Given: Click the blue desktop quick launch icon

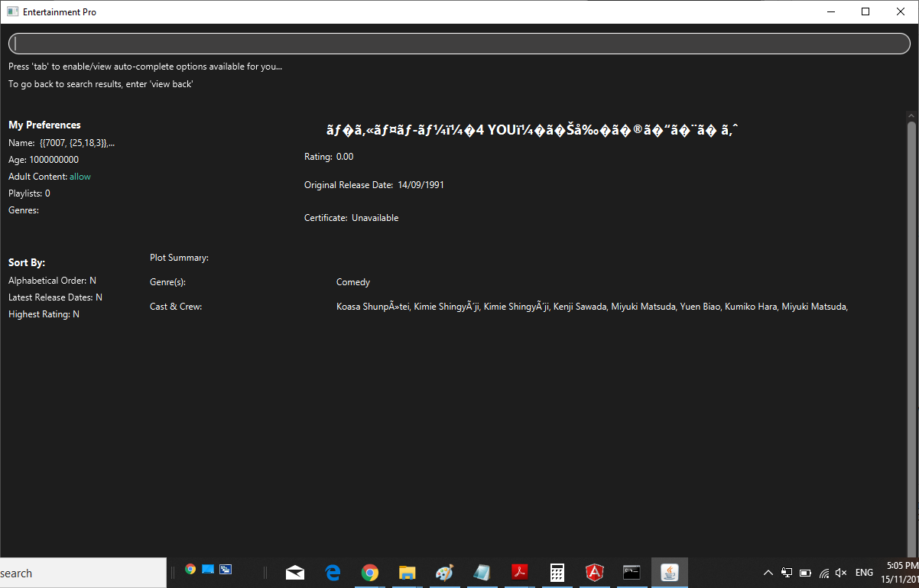Looking at the screenshot, I should pos(208,569).
